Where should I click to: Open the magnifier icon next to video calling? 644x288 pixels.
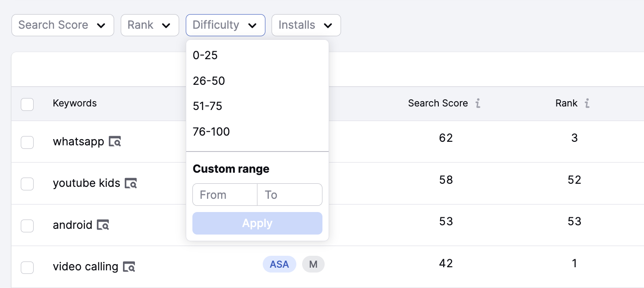[x=128, y=266]
